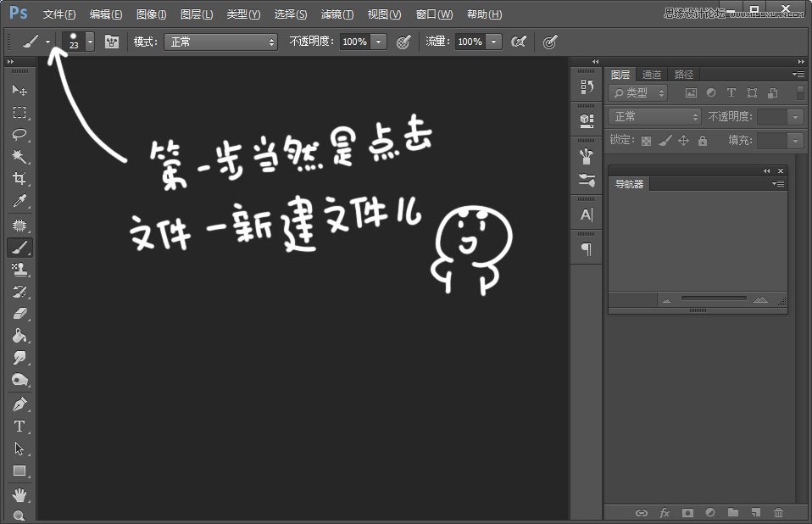This screenshot has height=524, width=812.
Task: Select the Hand tool
Action: (x=19, y=495)
